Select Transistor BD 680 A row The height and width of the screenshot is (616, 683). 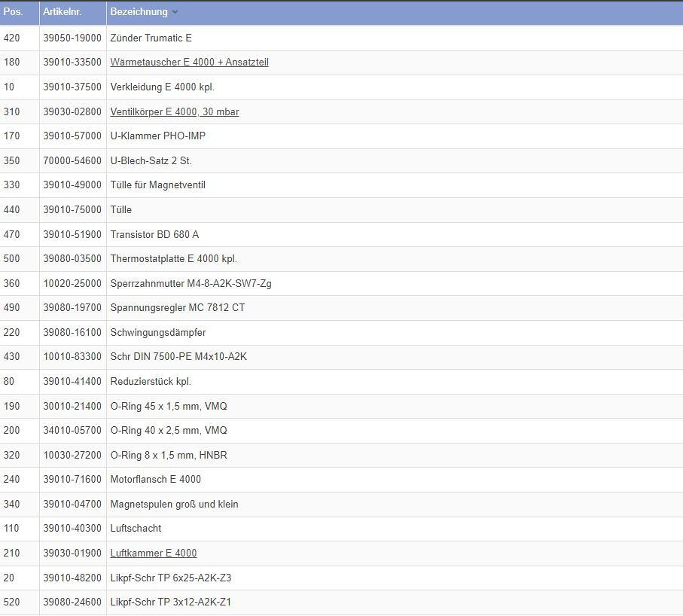click(x=154, y=234)
